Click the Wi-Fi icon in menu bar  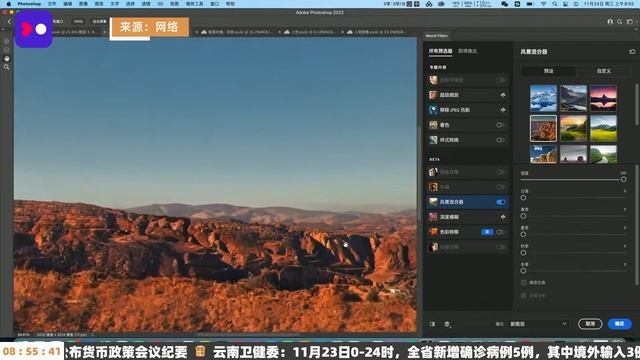(544, 4)
